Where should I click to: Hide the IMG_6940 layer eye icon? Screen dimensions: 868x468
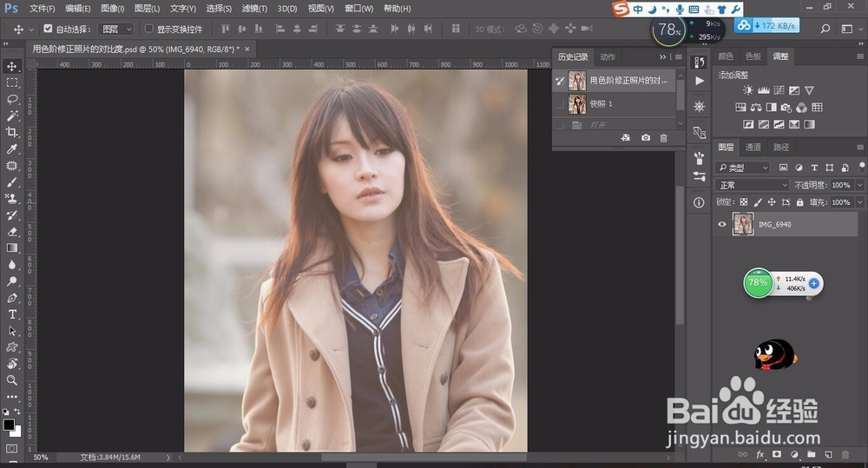[x=722, y=224]
